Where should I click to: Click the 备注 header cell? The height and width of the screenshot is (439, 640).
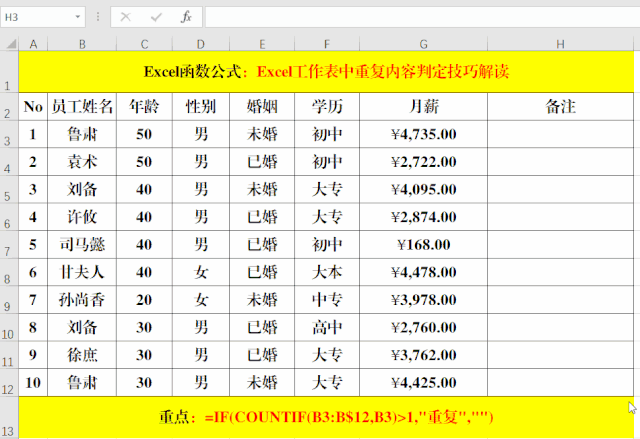tap(560, 106)
